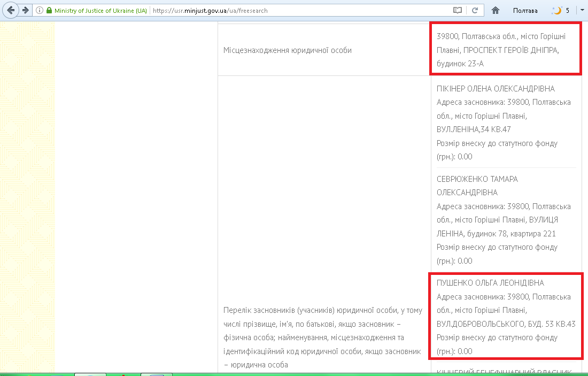Click the СЕВРЮЖЕНКО ТАМАРА ОЛЕКСАНДРІВНА founder entry

(x=477, y=186)
